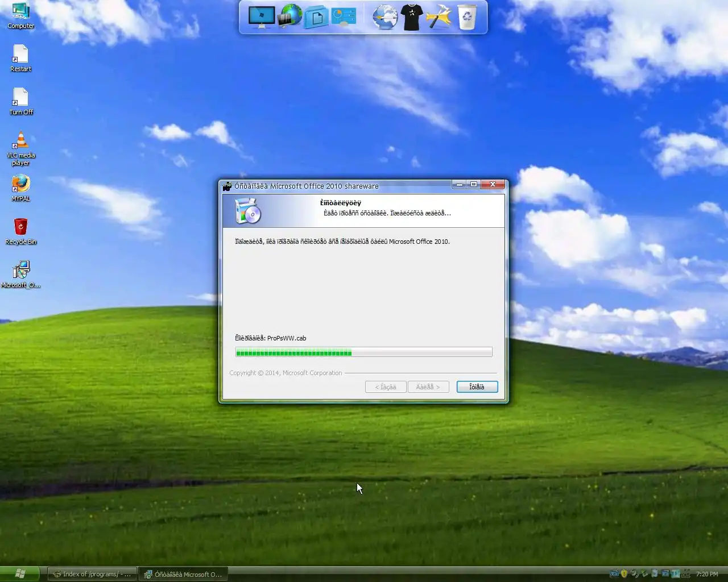Image resolution: width=728 pixels, height=582 pixels.
Task: Open the blue documents folder in the dock
Action: click(316, 17)
